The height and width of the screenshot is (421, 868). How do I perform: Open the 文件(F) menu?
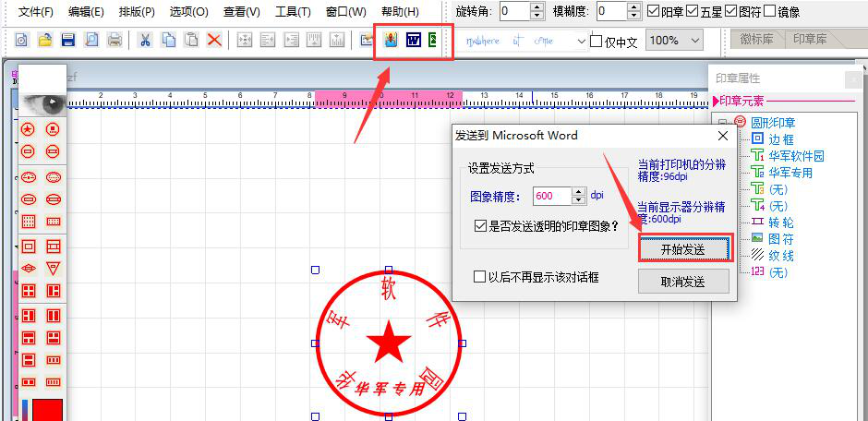pos(36,12)
